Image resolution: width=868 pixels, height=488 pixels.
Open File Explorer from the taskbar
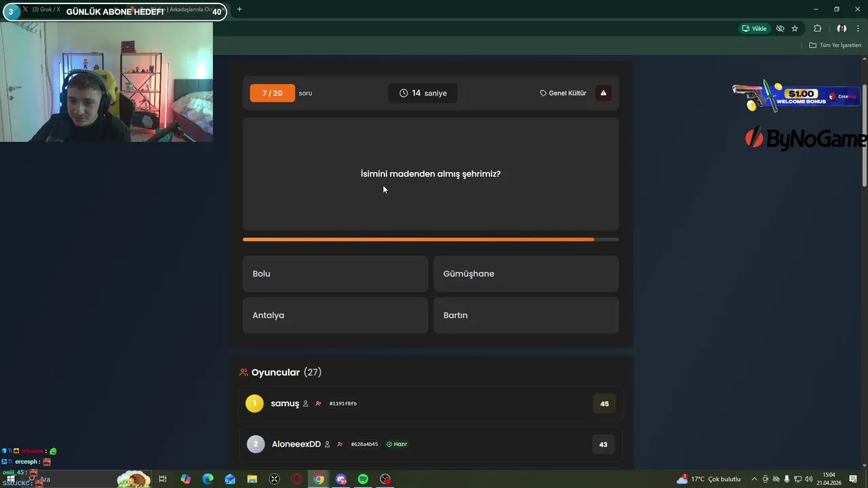click(x=252, y=479)
